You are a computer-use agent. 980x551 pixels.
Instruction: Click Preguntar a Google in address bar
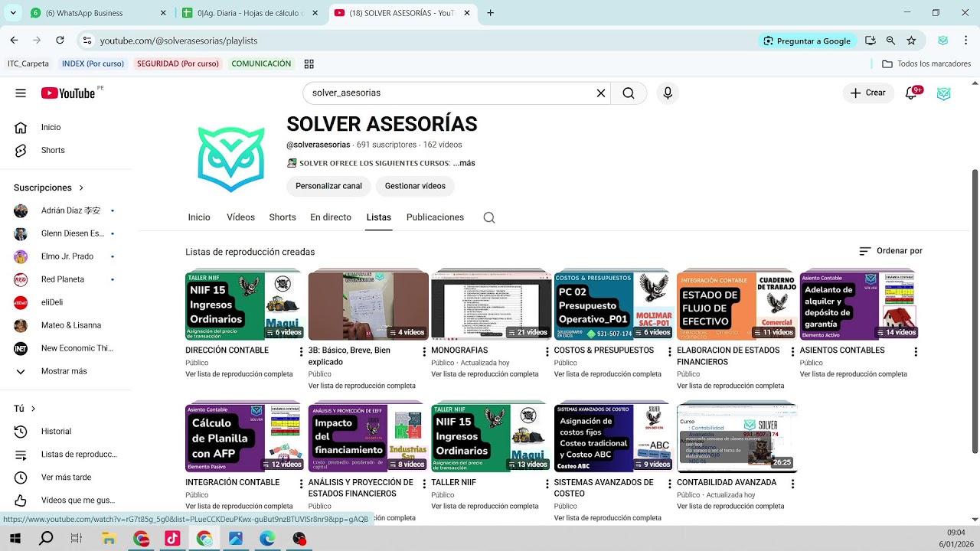tap(807, 41)
